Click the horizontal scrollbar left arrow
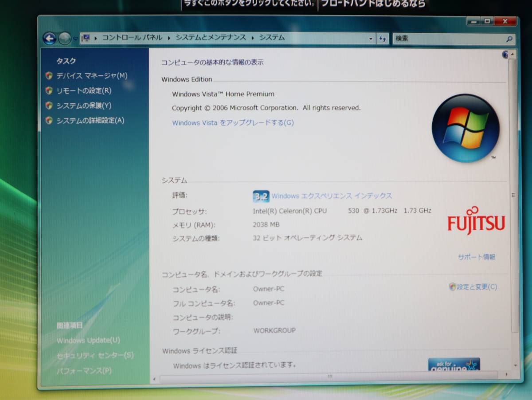The height and width of the screenshot is (400, 532). (154, 379)
